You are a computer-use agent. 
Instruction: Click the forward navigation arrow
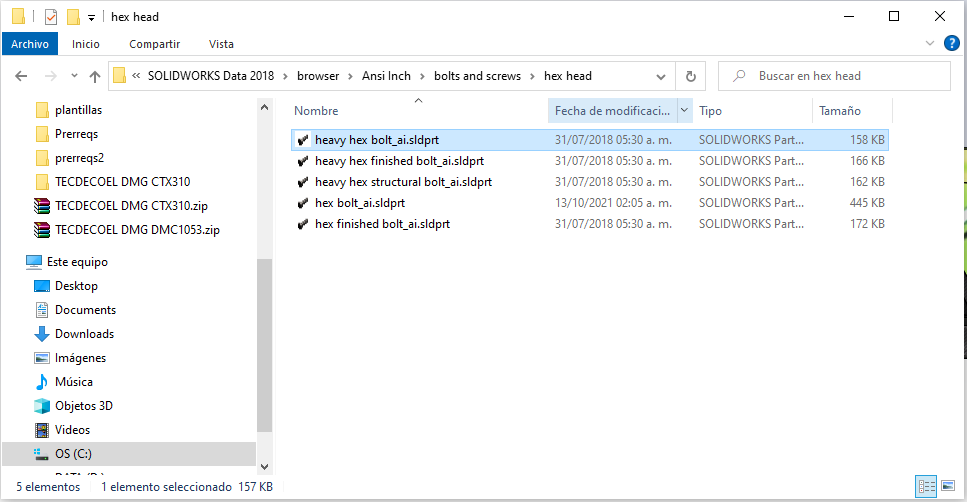click(x=51, y=76)
